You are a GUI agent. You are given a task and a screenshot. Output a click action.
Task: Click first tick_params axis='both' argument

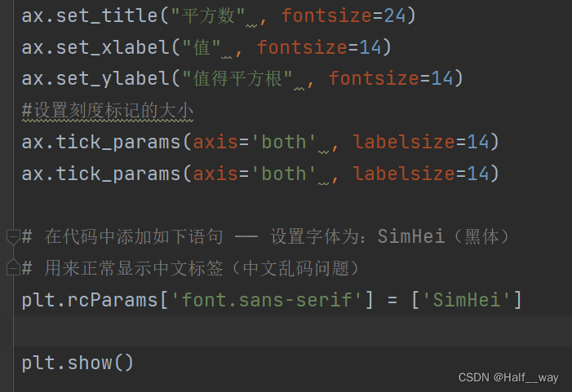coord(255,142)
